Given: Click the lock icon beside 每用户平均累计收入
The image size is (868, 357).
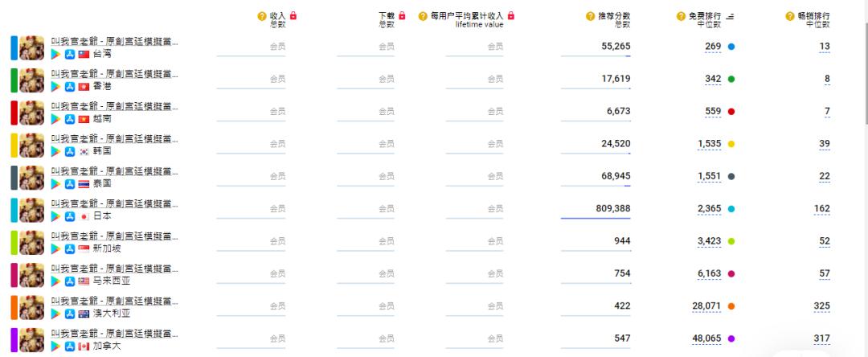Looking at the screenshot, I should (x=511, y=15).
